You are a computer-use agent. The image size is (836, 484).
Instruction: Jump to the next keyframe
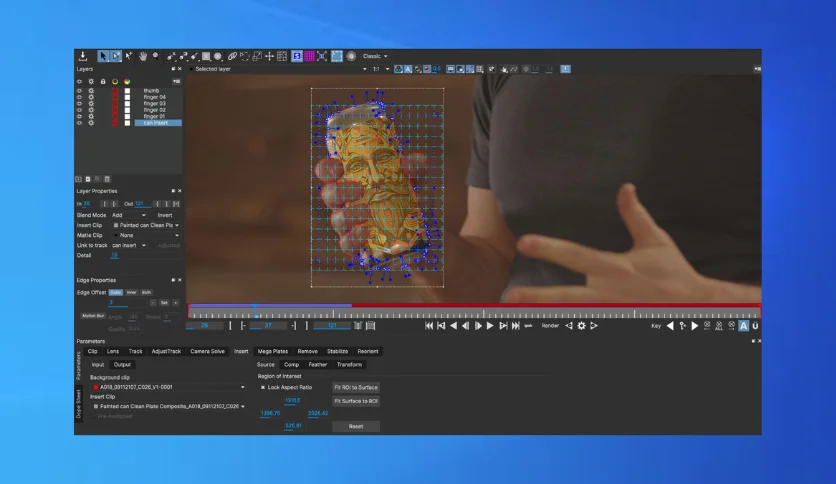coord(695,326)
